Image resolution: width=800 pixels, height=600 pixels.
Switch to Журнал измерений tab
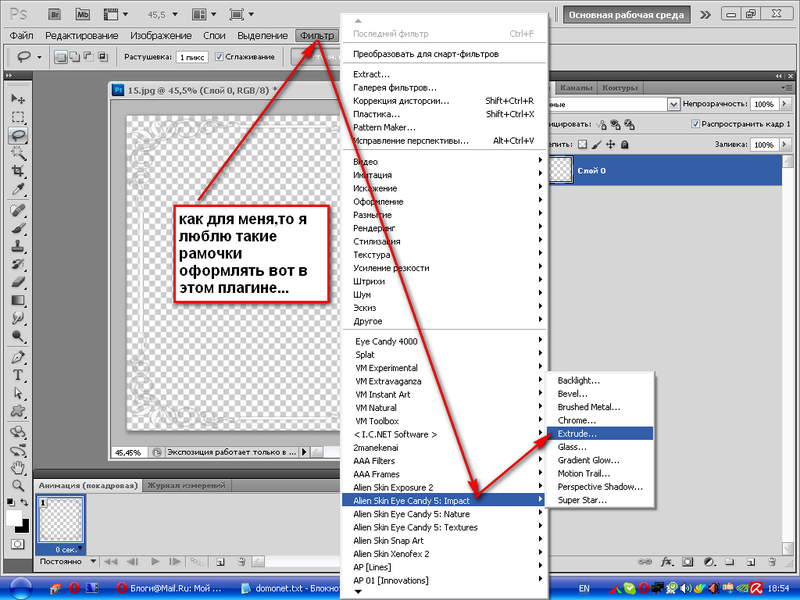[x=186, y=486]
